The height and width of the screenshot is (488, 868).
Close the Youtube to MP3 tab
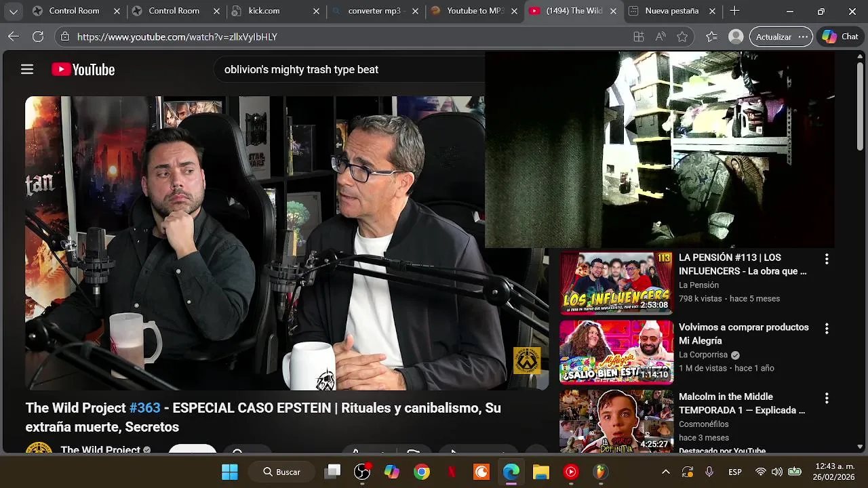(514, 12)
